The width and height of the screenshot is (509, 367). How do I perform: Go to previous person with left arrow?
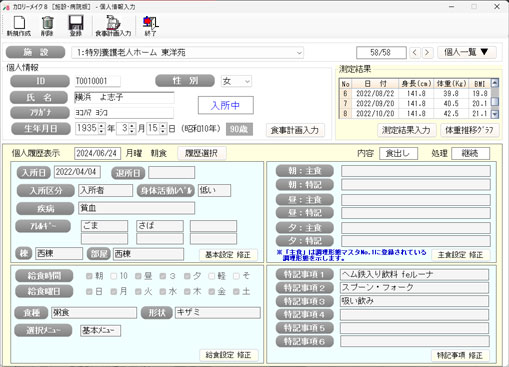(x=415, y=52)
